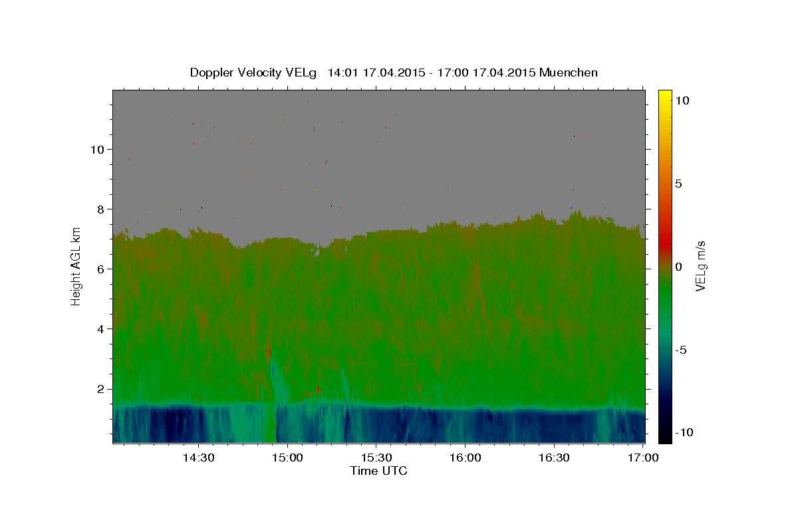Click the plot title 'Doppler Velocity VELg'
Screen dimensions: 798x532
[255, 72]
